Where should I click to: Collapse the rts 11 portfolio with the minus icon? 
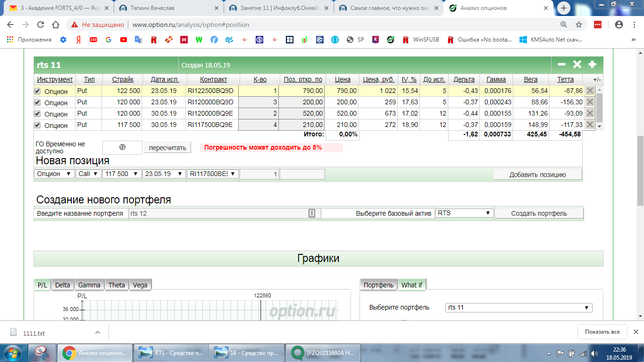561,65
